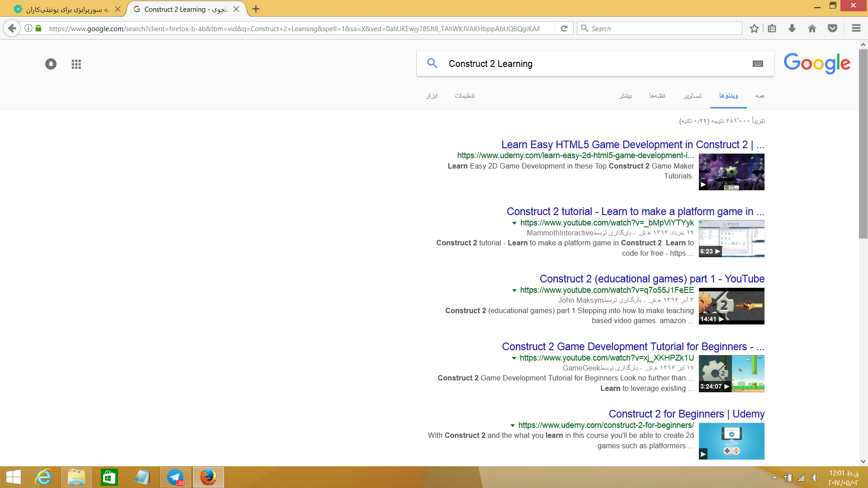Click the page scrollbar up arrow

[x=863, y=44]
